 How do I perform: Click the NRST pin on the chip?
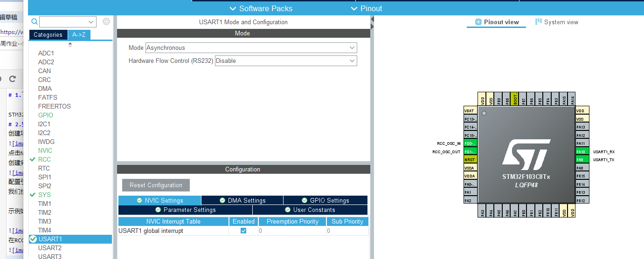click(x=470, y=160)
